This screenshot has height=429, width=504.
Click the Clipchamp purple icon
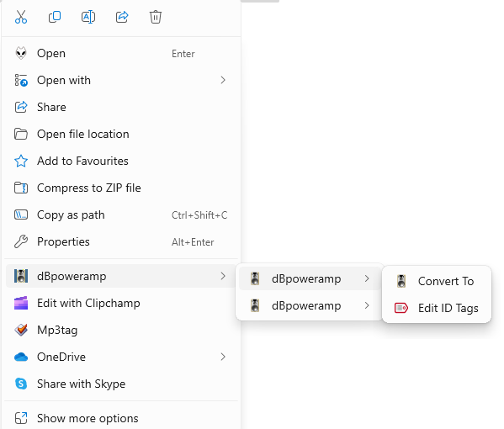click(21, 303)
